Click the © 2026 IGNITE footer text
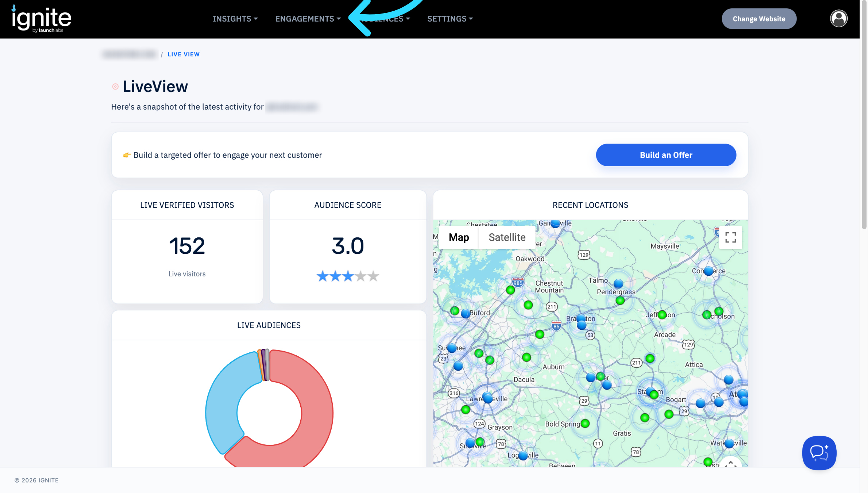The height and width of the screenshot is (493, 868). tap(36, 480)
